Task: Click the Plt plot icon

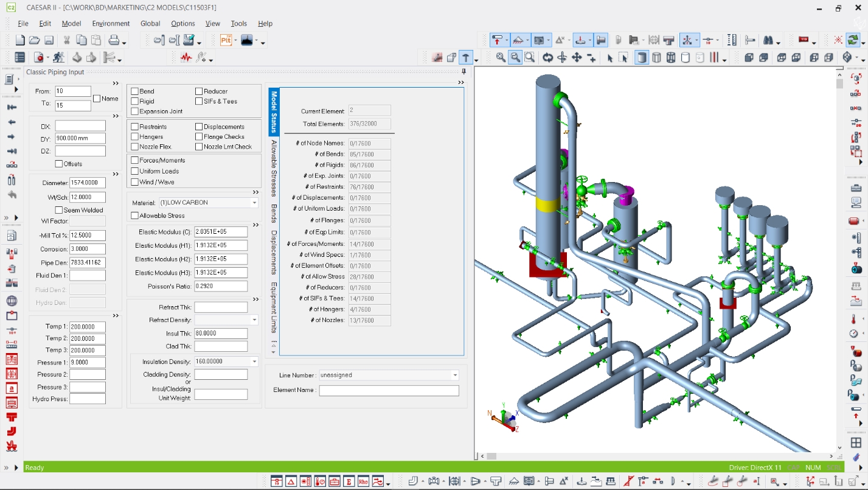Action: (226, 41)
